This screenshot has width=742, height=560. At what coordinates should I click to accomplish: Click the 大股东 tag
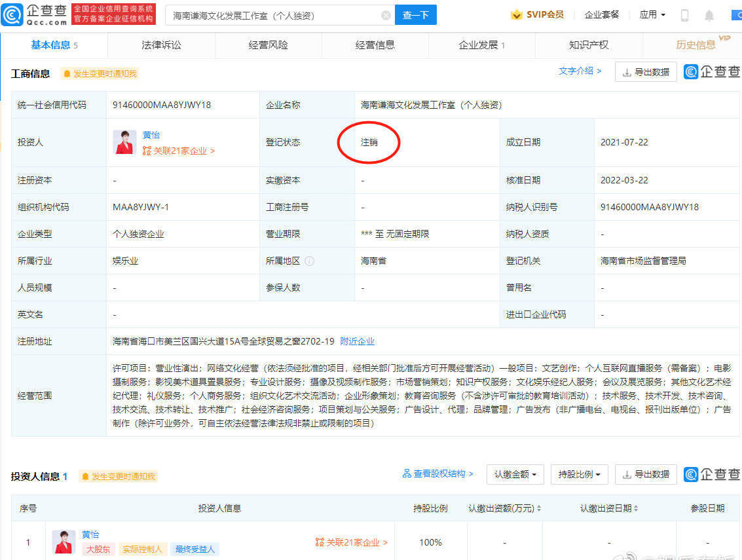(x=98, y=549)
